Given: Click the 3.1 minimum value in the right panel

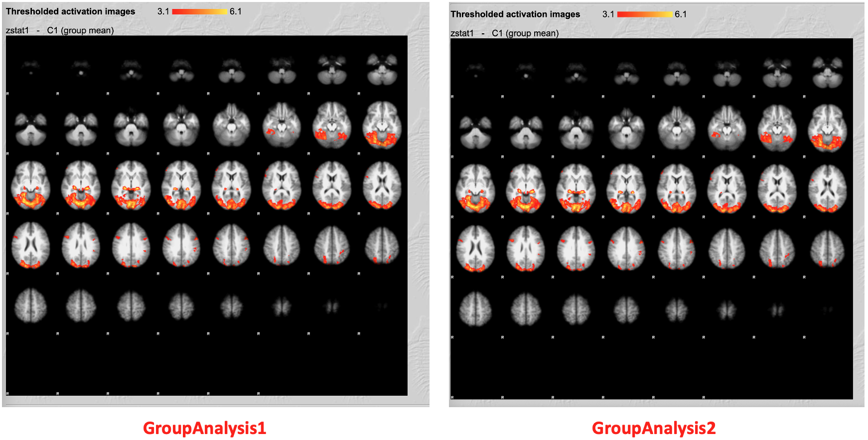Looking at the screenshot, I should click(608, 14).
